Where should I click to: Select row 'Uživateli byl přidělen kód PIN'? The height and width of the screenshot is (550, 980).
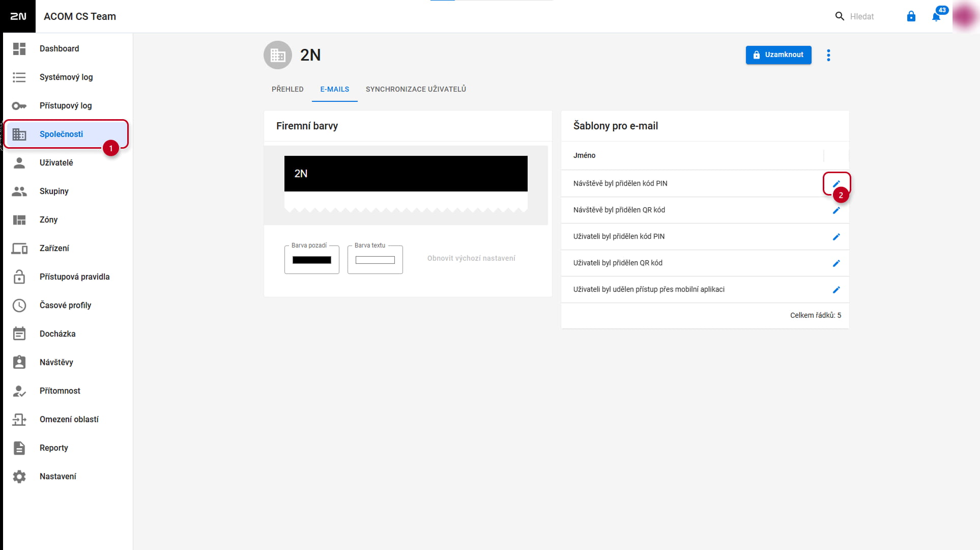(705, 237)
